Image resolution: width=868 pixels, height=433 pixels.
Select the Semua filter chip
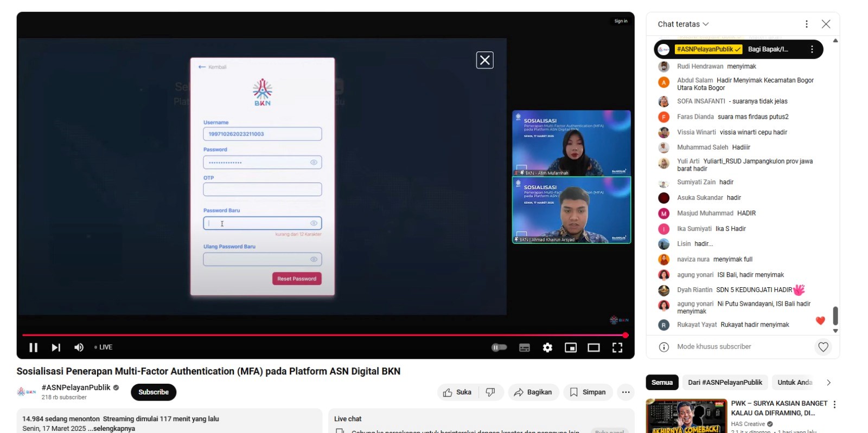[x=662, y=383]
